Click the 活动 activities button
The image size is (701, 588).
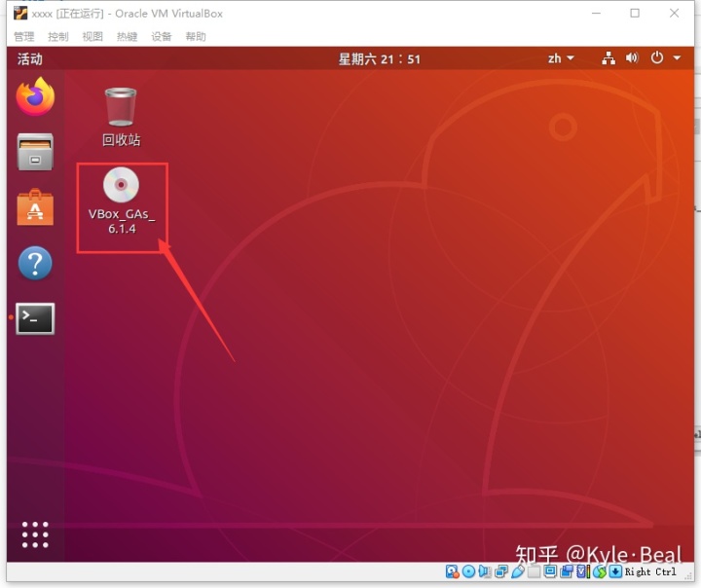point(30,58)
